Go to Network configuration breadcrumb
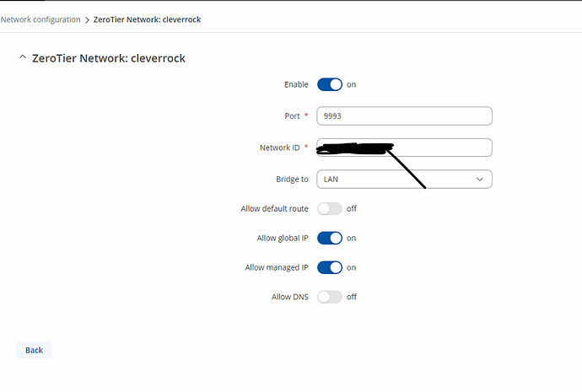Viewport: 582px width, 392px height. click(40, 19)
